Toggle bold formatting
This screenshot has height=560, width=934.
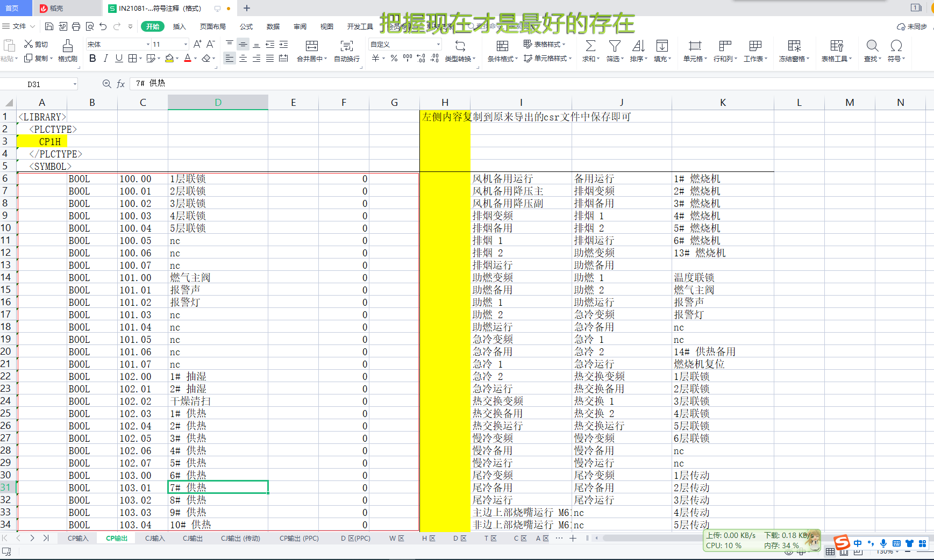pyautogui.click(x=92, y=59)
